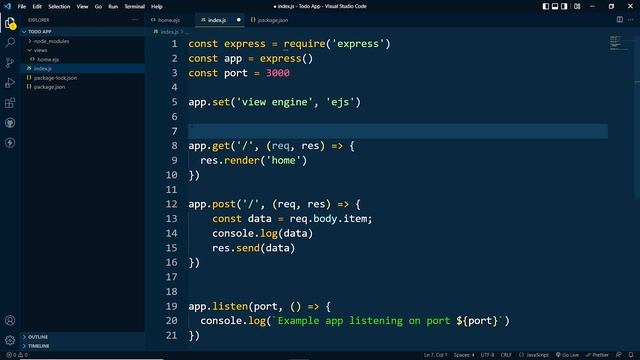This screenshot has height=360, width=640.
Task: Open the Run and Debug view
Action: [x=10, y=82]
